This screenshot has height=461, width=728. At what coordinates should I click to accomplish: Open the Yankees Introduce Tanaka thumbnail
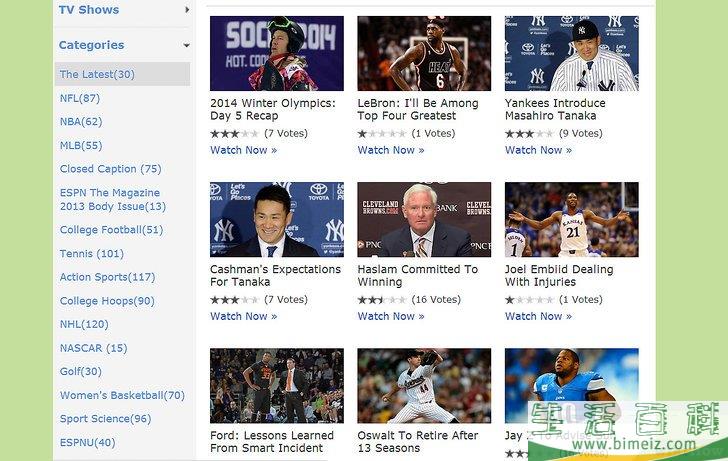click(572, 53)
